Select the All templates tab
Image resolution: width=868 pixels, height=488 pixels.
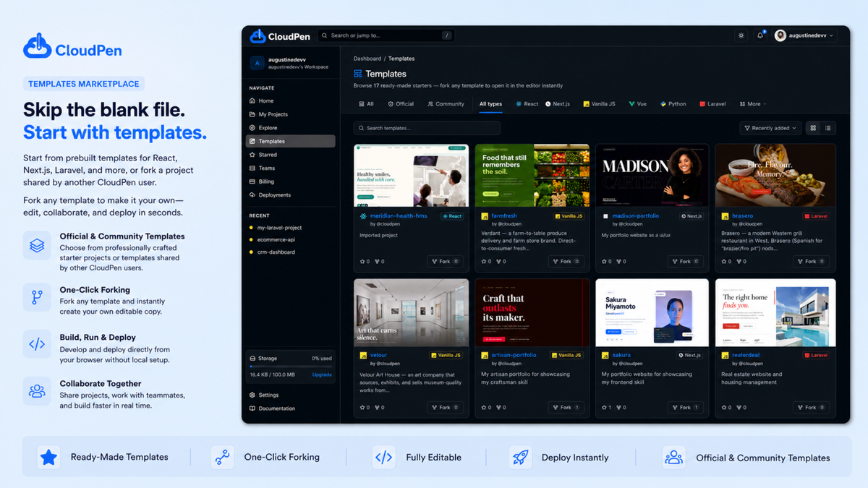click(366, 104)
